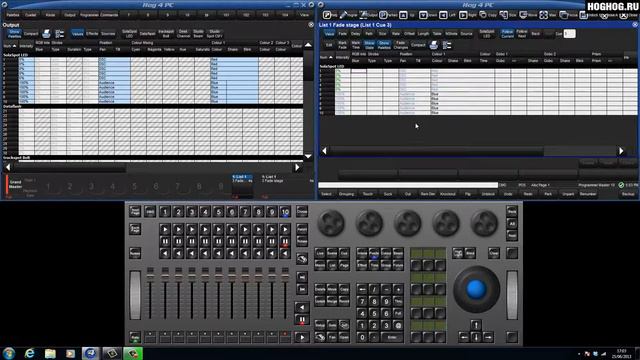Click the backspace arrow key on the keypad
Screen dimensions: 640x360
[362, 289]
